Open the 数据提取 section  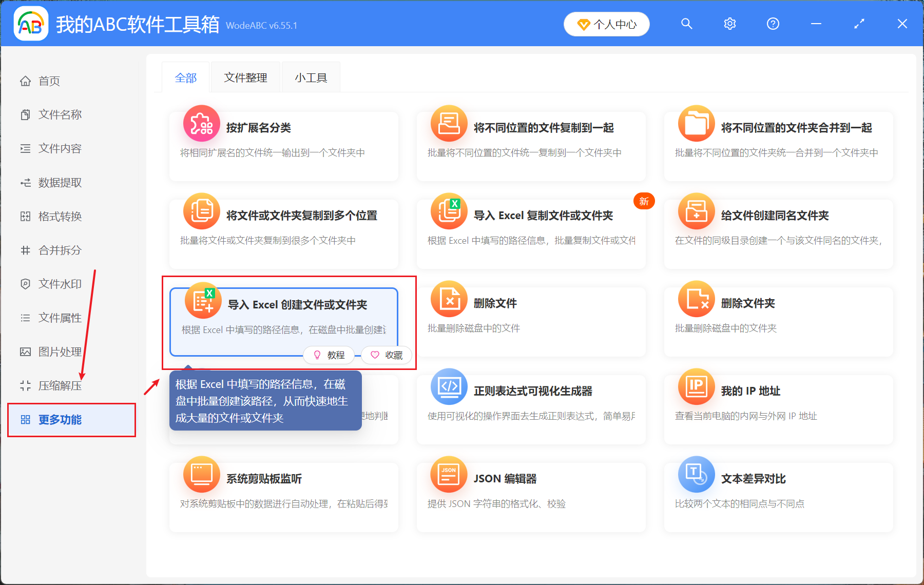pos(59,182)
